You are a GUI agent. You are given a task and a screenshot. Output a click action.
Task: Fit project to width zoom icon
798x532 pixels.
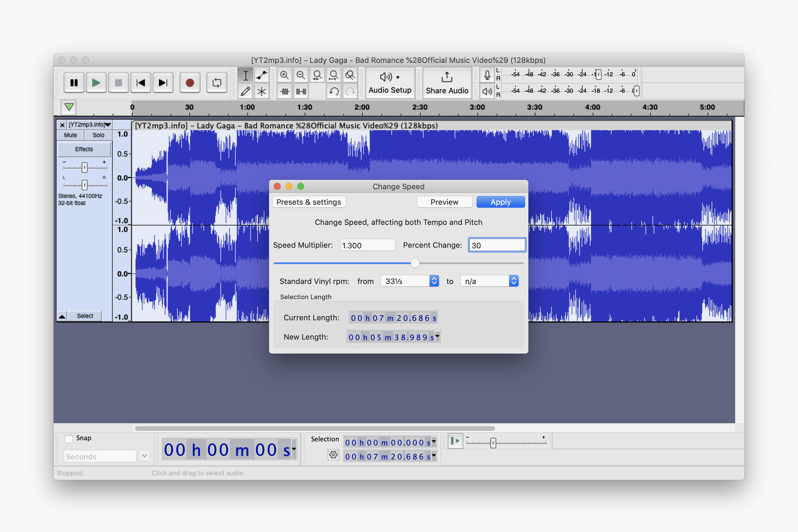tap(333, 75)
